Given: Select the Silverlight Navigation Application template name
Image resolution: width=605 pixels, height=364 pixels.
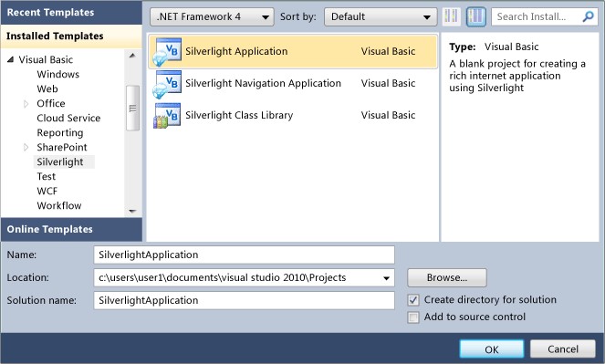Looking at the screenshot, I should (263, 83).
